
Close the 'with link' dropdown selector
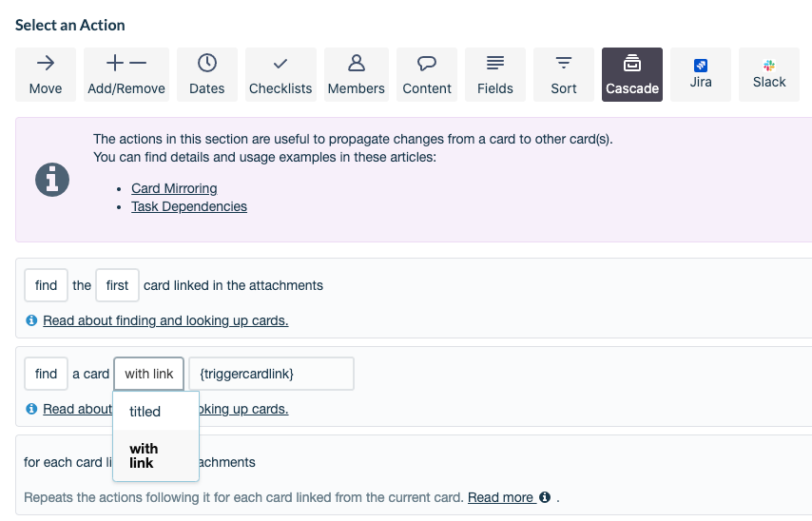pyautogui.click(x=148, y=374)
